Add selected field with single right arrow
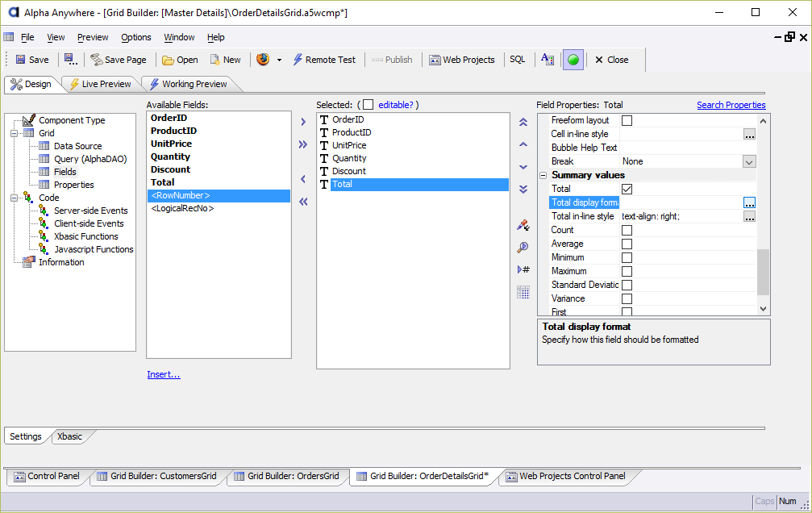 pos(303,123)
